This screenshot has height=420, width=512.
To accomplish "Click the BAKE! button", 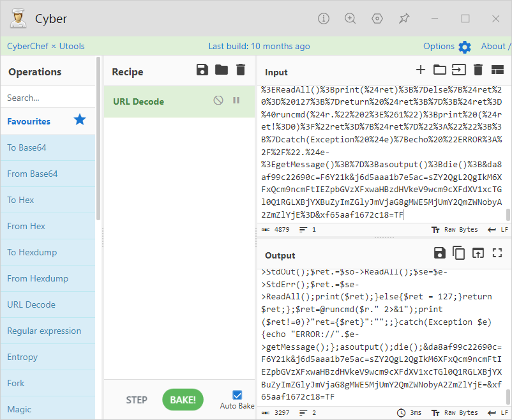I will coord(183,400).
